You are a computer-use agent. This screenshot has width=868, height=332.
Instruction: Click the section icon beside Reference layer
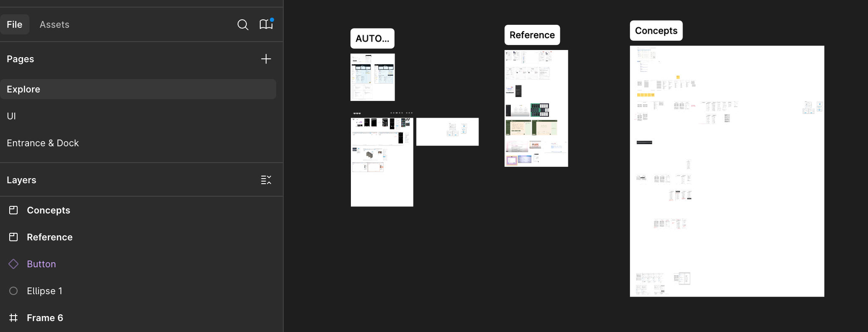click(x=13, y=237)
